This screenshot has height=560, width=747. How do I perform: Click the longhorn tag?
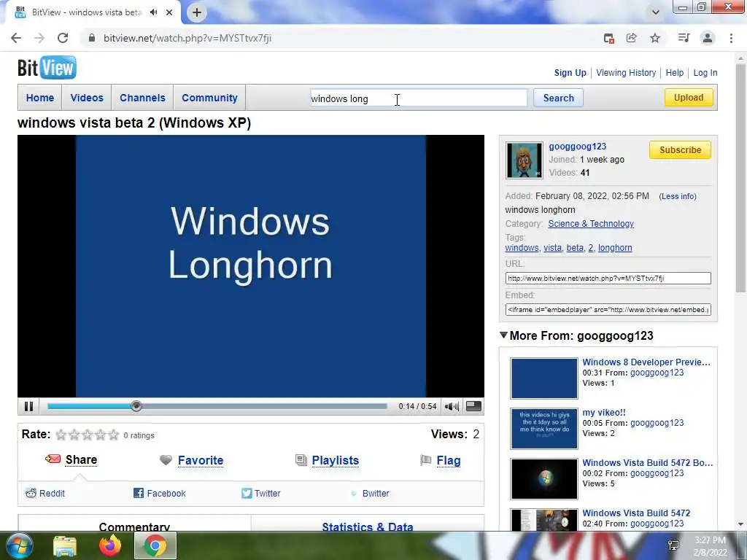(615, 248)
